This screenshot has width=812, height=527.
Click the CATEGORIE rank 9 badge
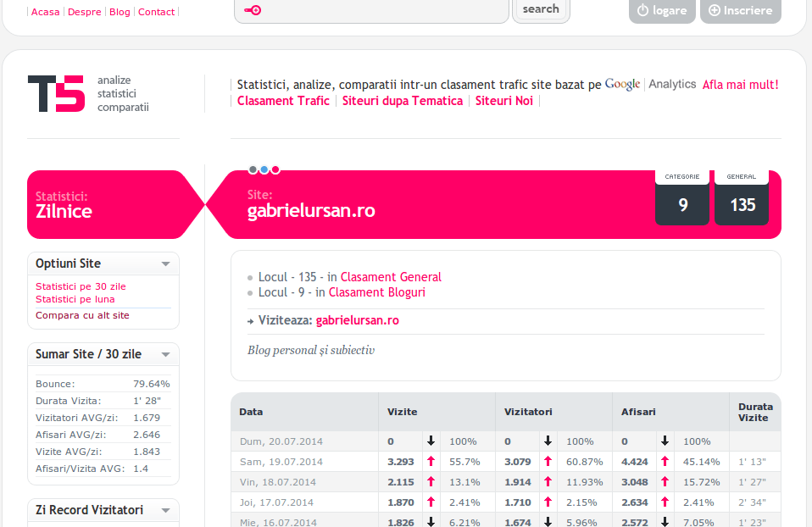point(682,197)
